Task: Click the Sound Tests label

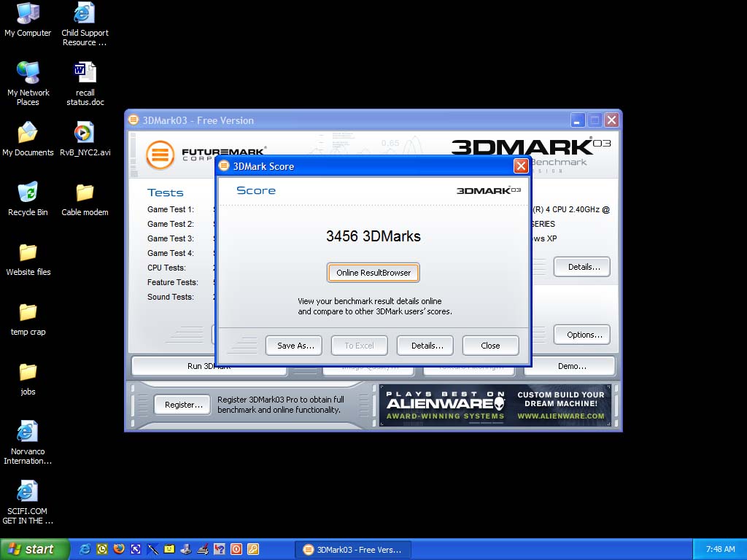Action: [171, 297]
